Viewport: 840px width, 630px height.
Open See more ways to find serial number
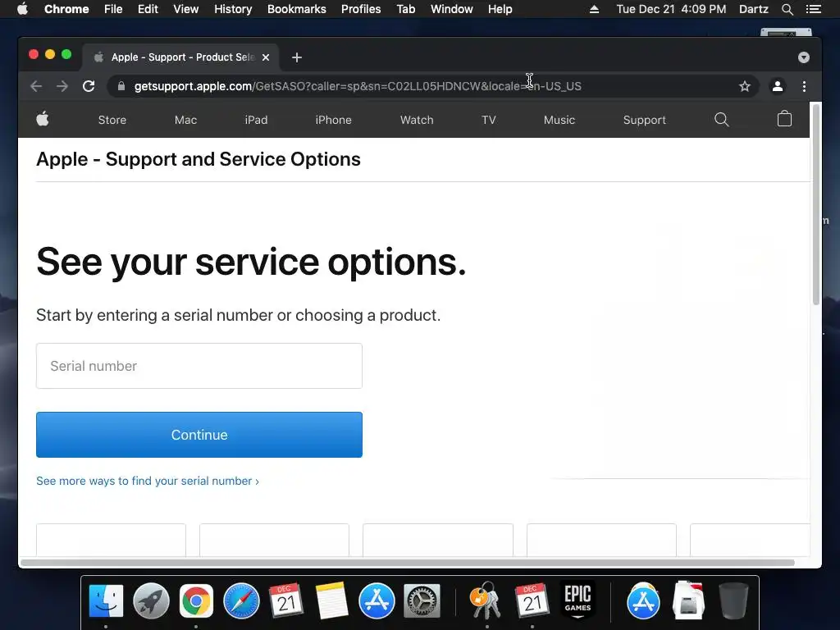[x=148, y=481]
